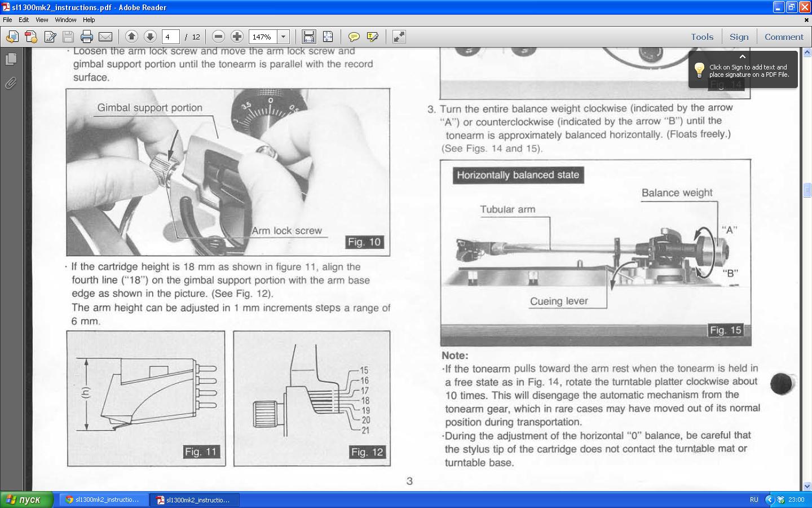Image resolution: width=812 pixels, height=508 pixels.
Task: Click the vertical scrollbar thumb
Action: click(807, 190)
